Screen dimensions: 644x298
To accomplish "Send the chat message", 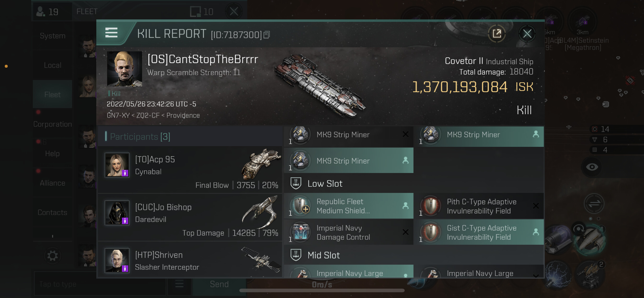I will point(219,284).
